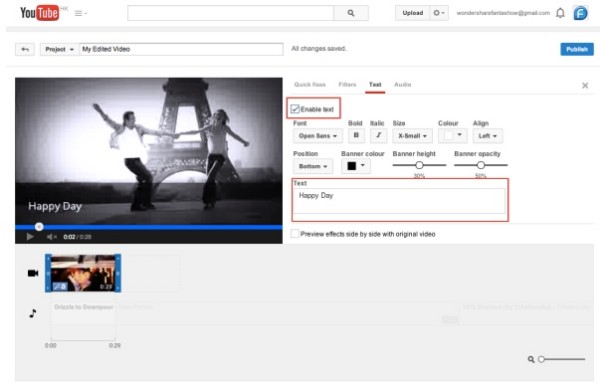Play the video preview
This screenshot has width=600, height=385.
[x=29, y=237]
